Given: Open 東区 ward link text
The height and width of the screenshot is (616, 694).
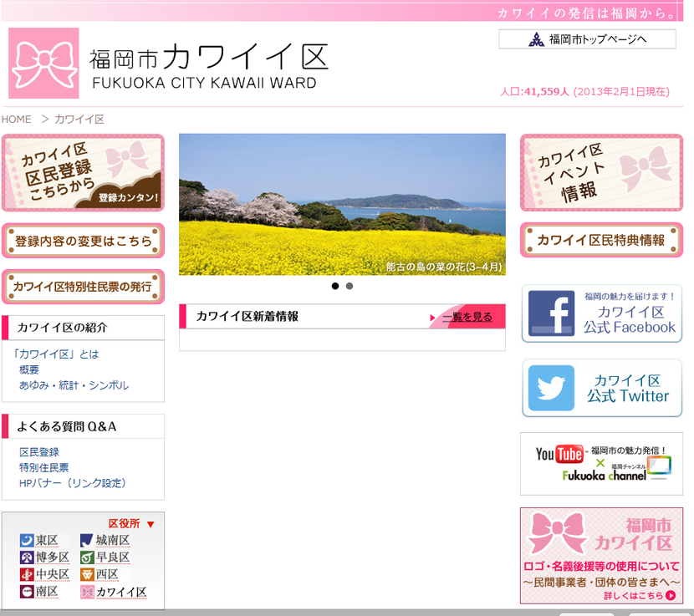Looking at the screenshot, I should point(47,540).
